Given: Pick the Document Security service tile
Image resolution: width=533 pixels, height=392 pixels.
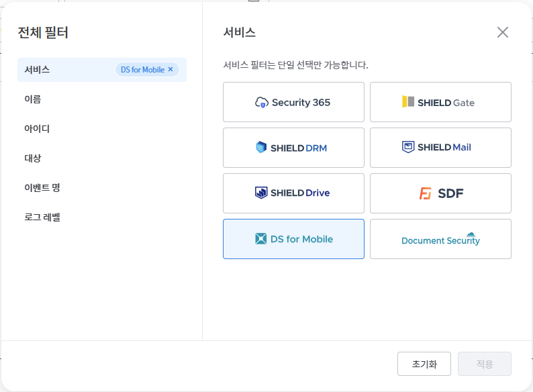Looking at the screenshot, I should coord(440,239).
